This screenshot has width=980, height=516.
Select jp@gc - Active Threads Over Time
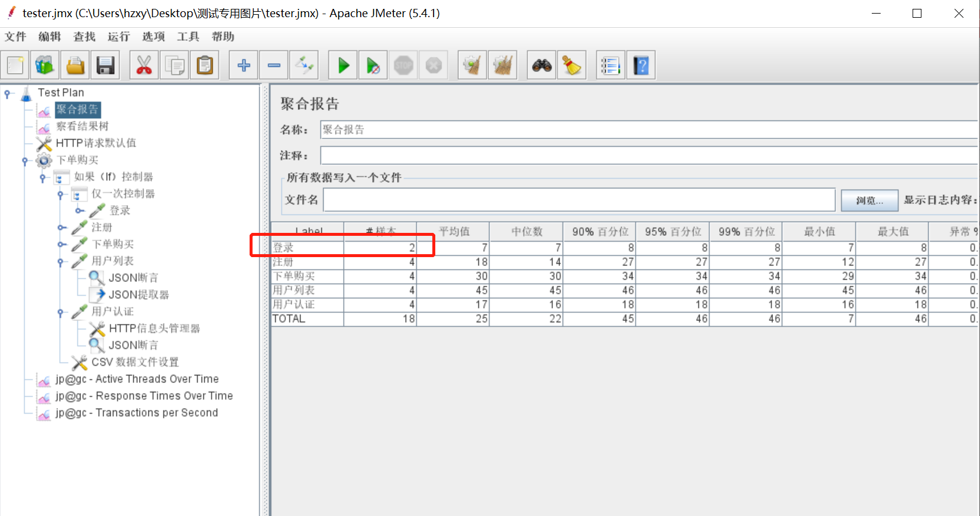click(137, 379)
